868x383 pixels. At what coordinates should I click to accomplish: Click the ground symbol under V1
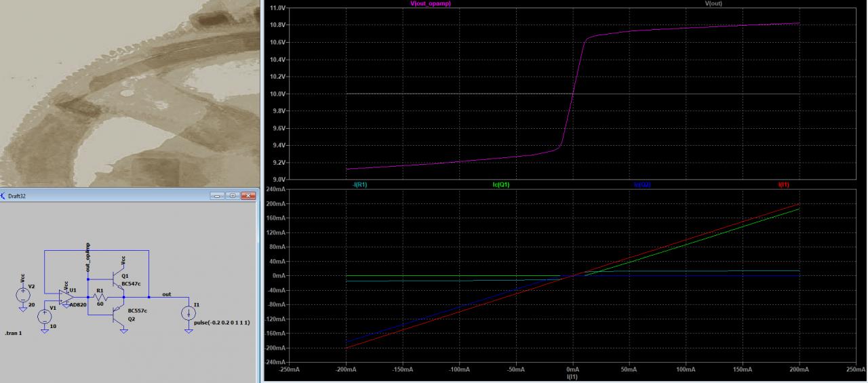point(44,331)
